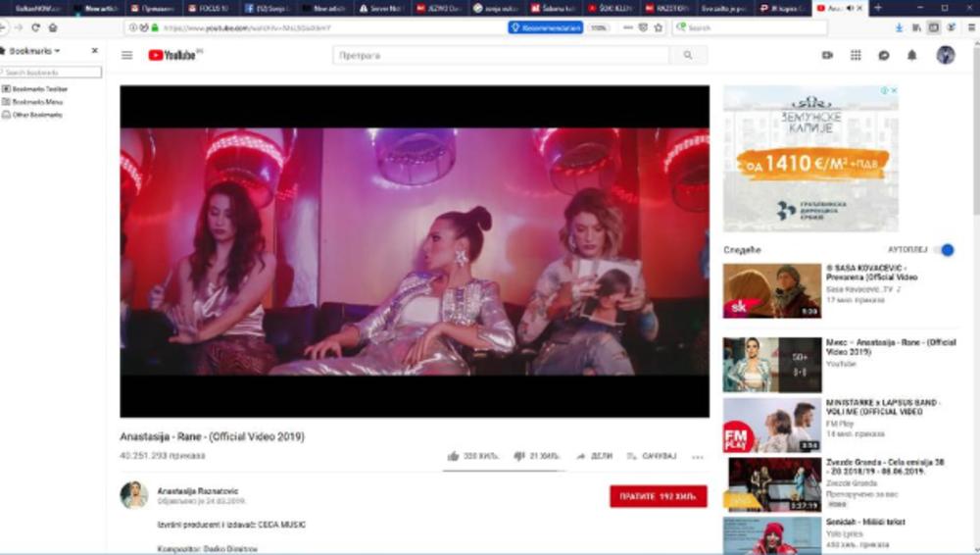Click inside the YouTube Претрага search field
Image resolution: width=980 pixels, height=555 pixels.
tap(500, 56)
